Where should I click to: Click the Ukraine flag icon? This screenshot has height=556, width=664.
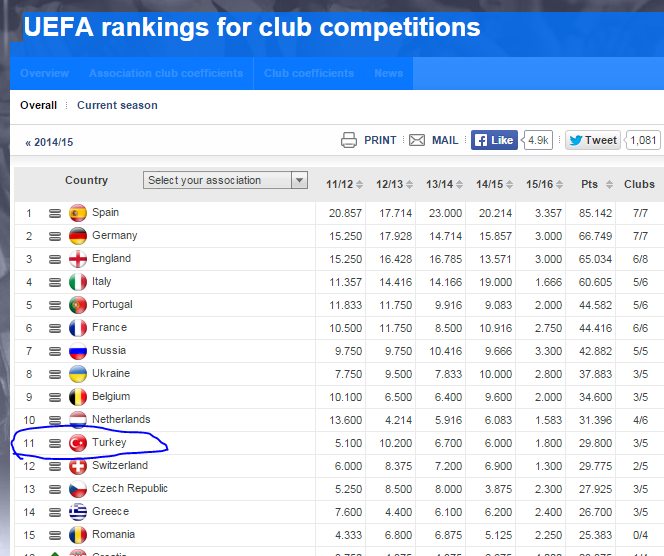coord(78,374)
